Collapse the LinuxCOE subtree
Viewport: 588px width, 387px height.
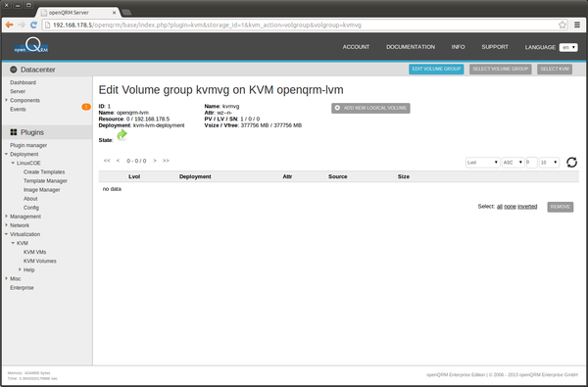tap(13, 163)
